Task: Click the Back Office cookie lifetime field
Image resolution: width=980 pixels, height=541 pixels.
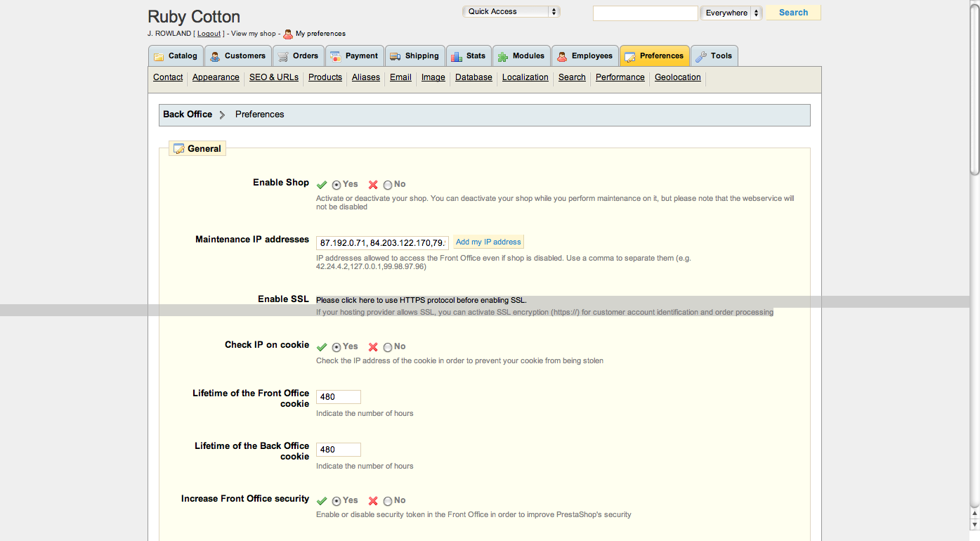Action: (339, 450)
